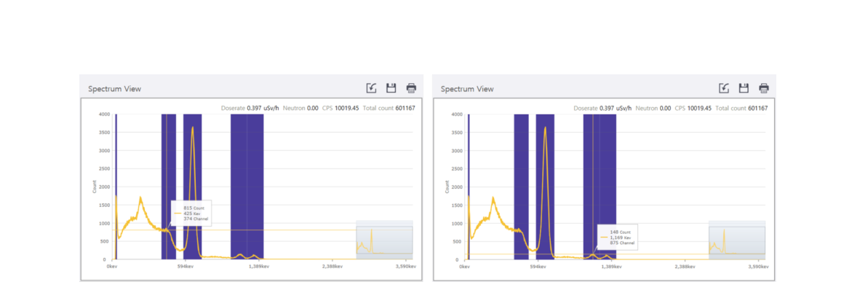The height and width of the screenshot is (290, 868).
Task: Click Total count 601167 in right panel
Action: point(741,108)
